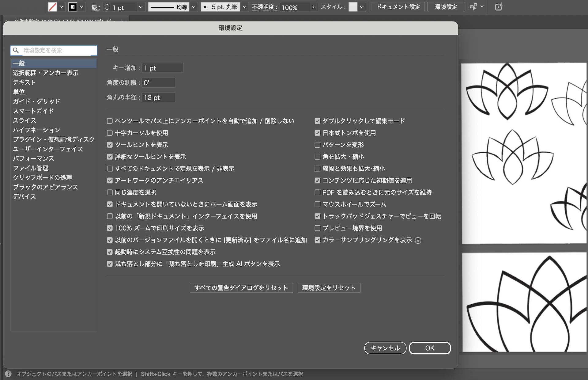Image resolution: width=588 pixels, height=380 pixels.
Task: Open the スタイル dropdown in the toolbar
Action: (x=362, y=7)
